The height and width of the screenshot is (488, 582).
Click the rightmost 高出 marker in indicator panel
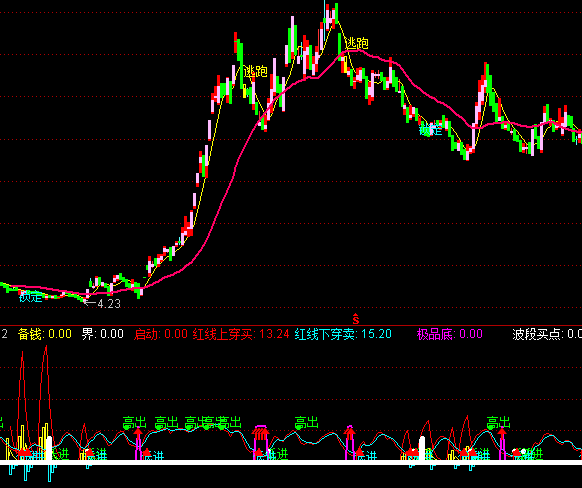[x=498, y=422]
